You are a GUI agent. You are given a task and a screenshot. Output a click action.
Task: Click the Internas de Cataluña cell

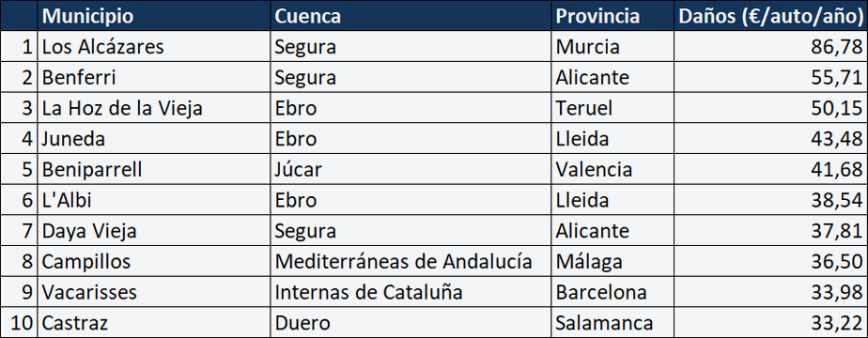[411, 292]
